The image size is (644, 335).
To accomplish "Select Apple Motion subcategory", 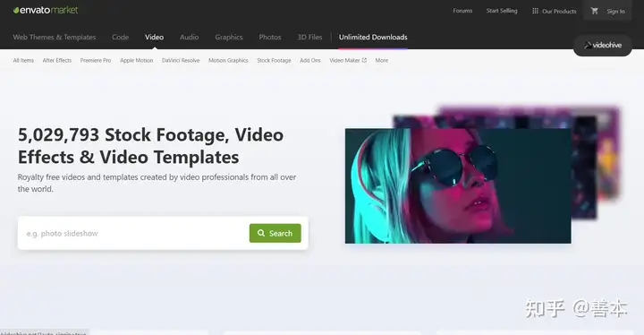I will point(136,61).
